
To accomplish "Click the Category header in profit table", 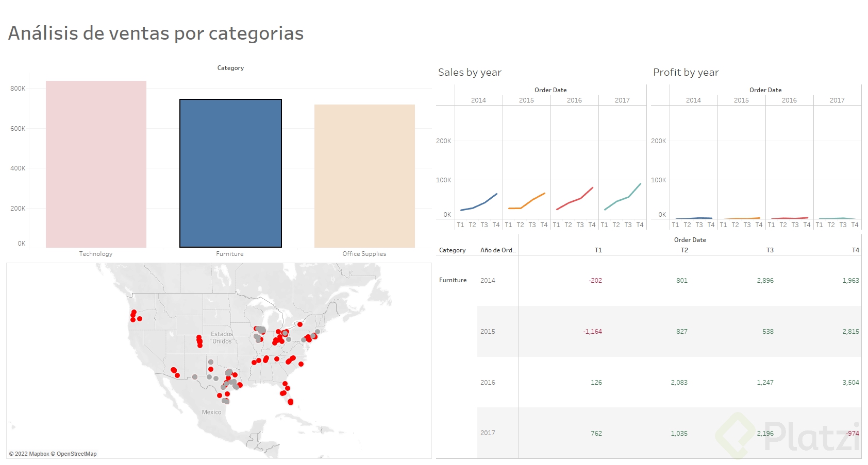I will click(x=452, y=250).
